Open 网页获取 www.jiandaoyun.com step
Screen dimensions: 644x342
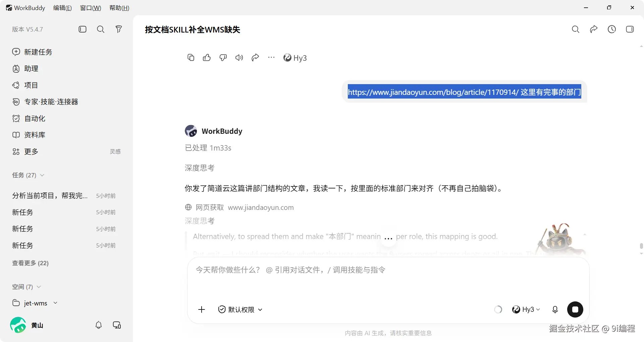pyautogui.click(x=239, y=207)
